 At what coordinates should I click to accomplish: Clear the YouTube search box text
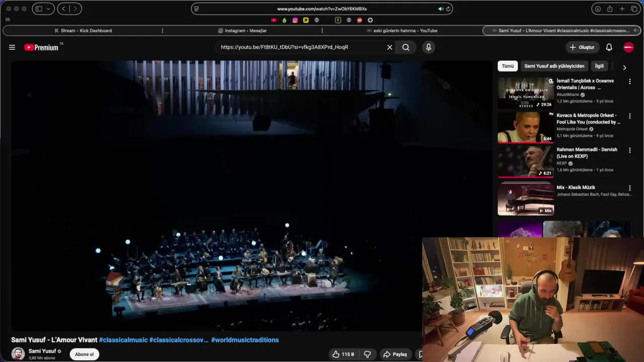389,47
